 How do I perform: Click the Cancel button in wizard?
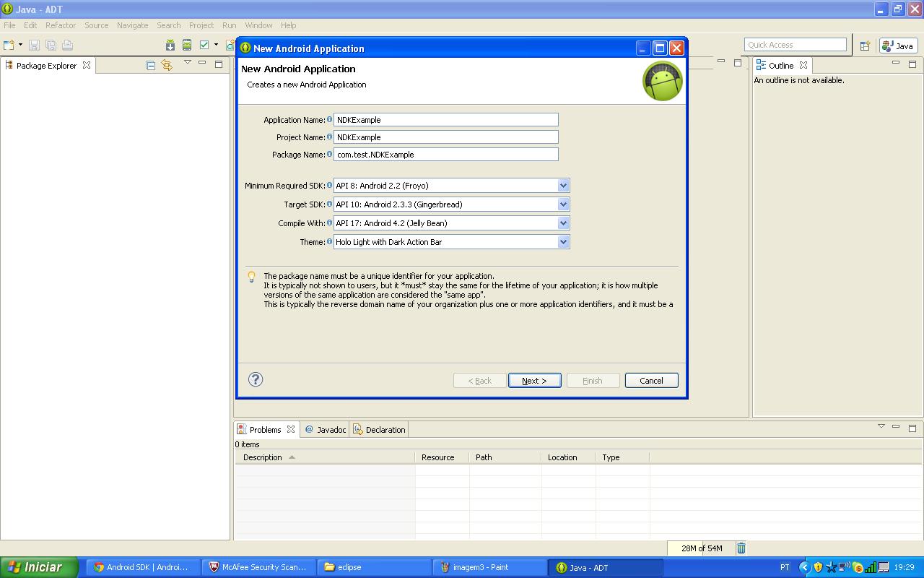(651, 381)
